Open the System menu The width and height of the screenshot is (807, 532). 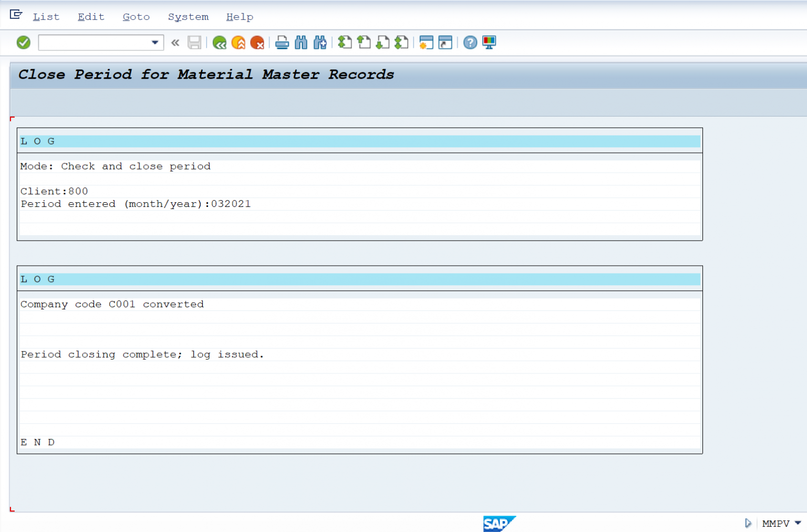[x=188, y=16]
